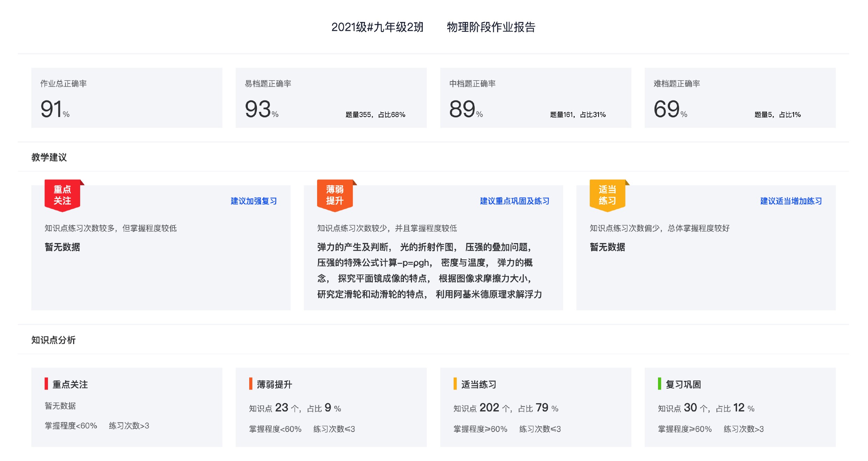Open the 复习巩固 analysis card
Image resolution: width=868 pixels, height=461 pixels.
click(740, 407)
